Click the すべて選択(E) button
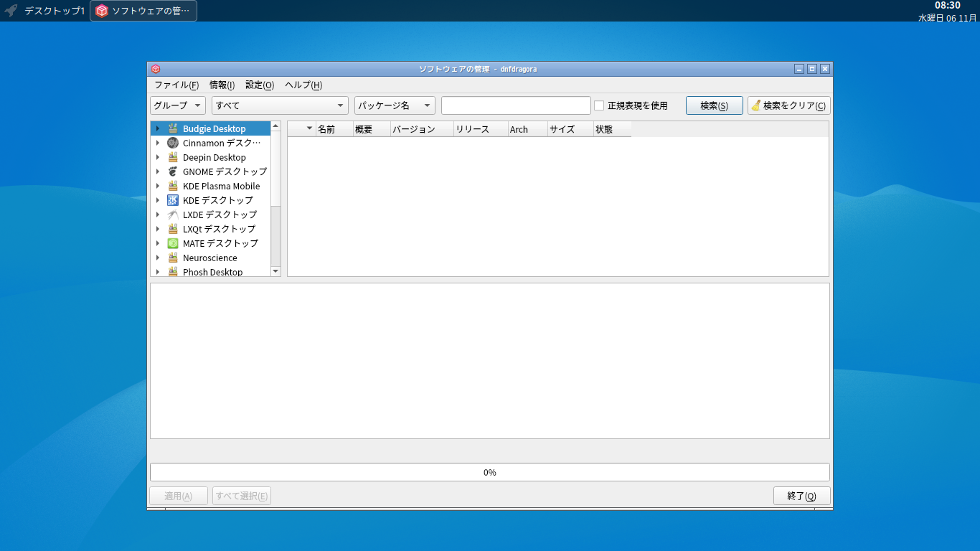 (x=242, y=496)
